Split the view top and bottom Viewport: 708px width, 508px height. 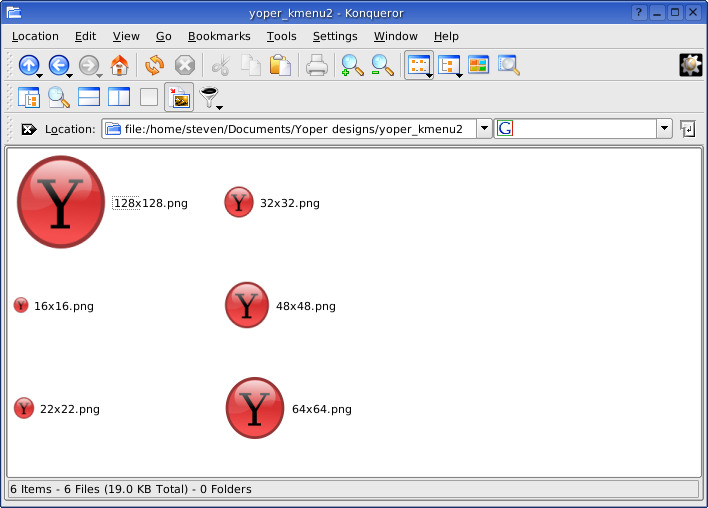click(x=89, y=97)
